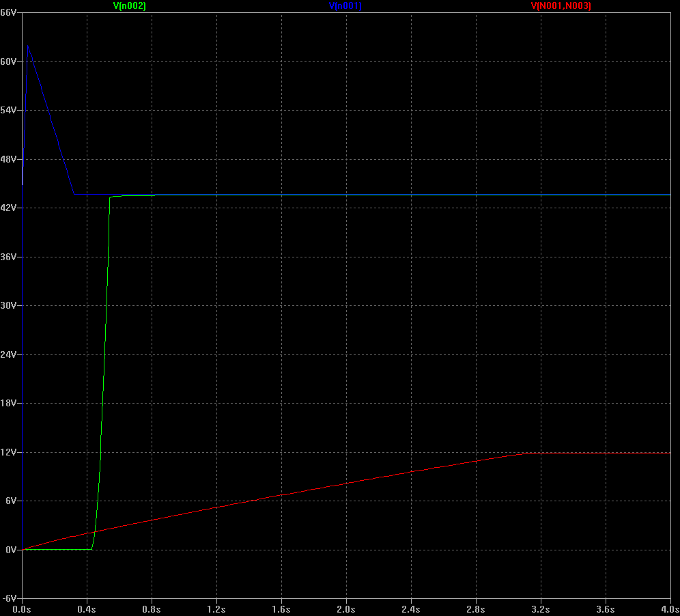Screen dimensions: 680x616
Task: Select the green V(n002) trace label
Action: coord(129,5)
